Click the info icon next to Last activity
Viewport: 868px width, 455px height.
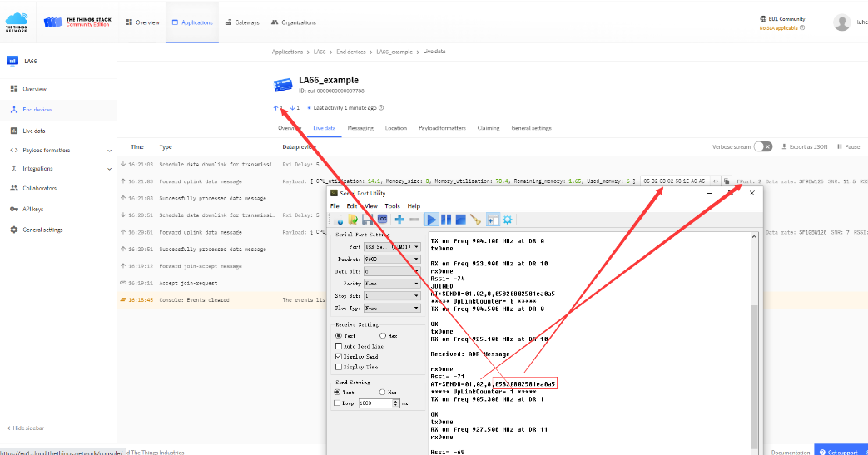[381, 108]
